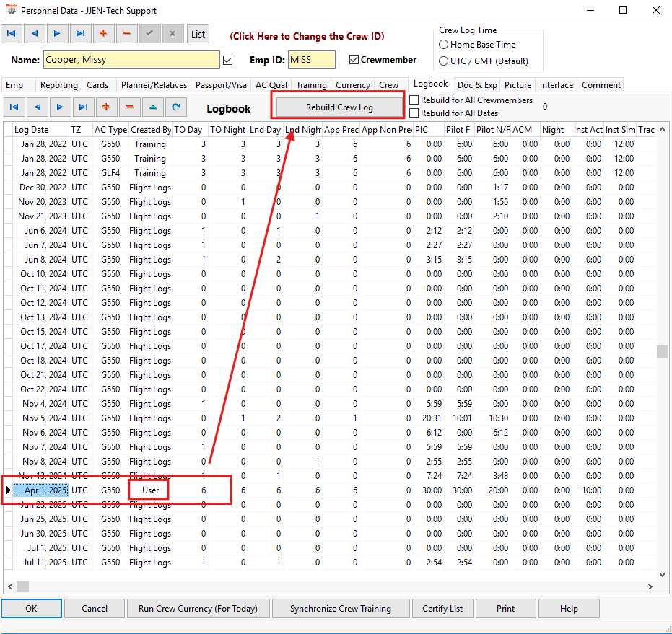Check the Rebuild for All Dates option
This screenshot has width=672, height=634.
coord(414,113)
